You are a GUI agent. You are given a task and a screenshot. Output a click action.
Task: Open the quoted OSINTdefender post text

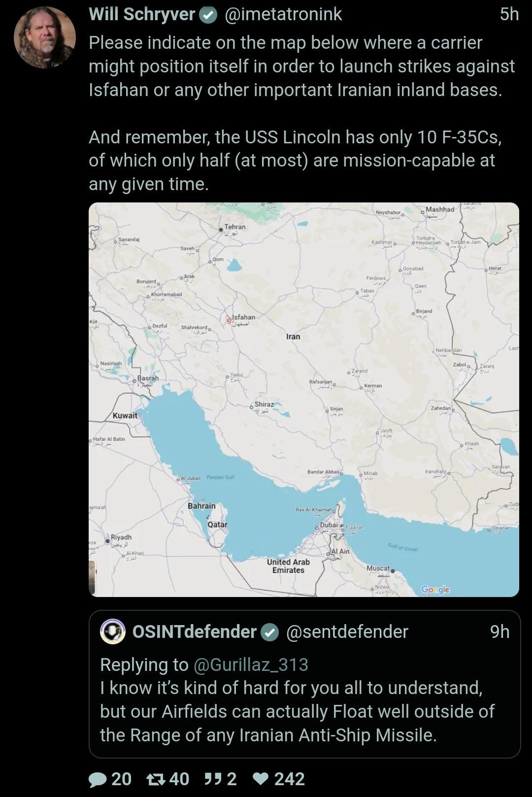297,711
